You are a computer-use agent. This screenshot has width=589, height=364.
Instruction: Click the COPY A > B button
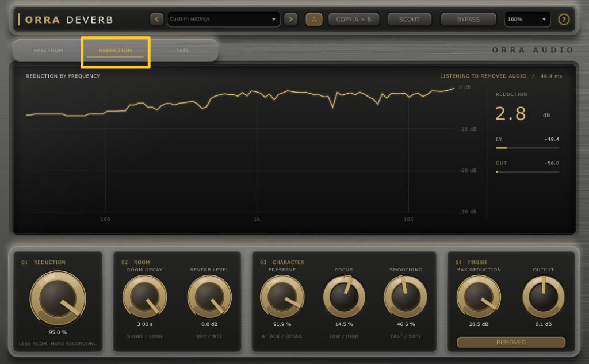354,19
